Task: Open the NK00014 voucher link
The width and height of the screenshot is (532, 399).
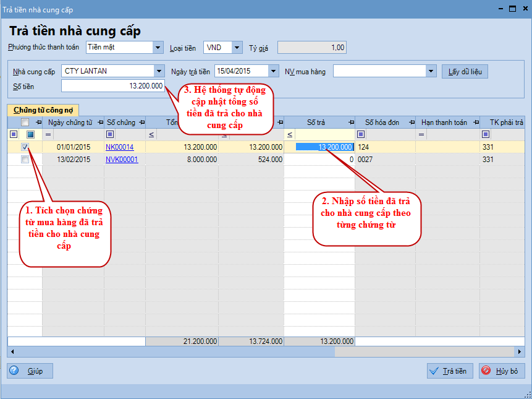Action: (x=119, y=147)
